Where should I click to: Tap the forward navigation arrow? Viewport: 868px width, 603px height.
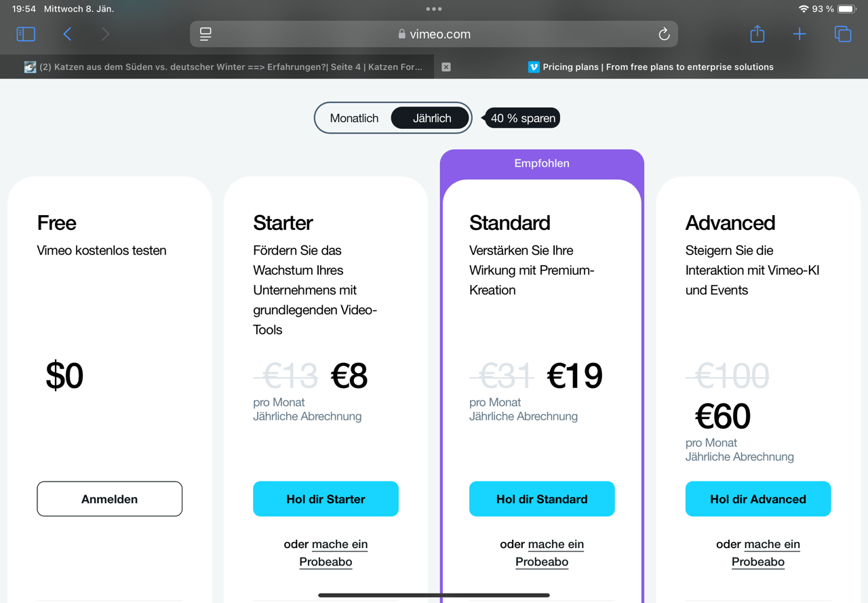(x=105, y=34)
